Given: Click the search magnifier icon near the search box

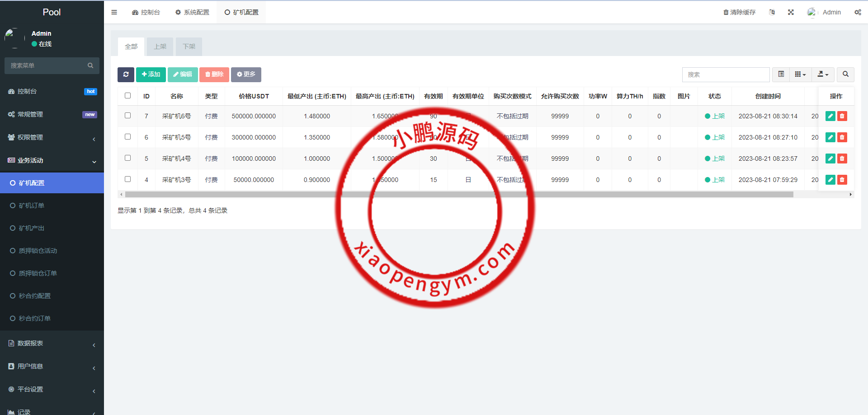Looking at the screenshot, I should pyautogui.click(x=845, y=75).
